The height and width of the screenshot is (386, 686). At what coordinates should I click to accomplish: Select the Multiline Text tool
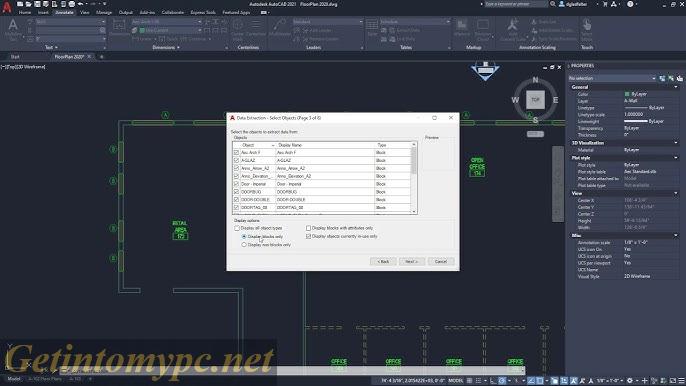(13, 29)
